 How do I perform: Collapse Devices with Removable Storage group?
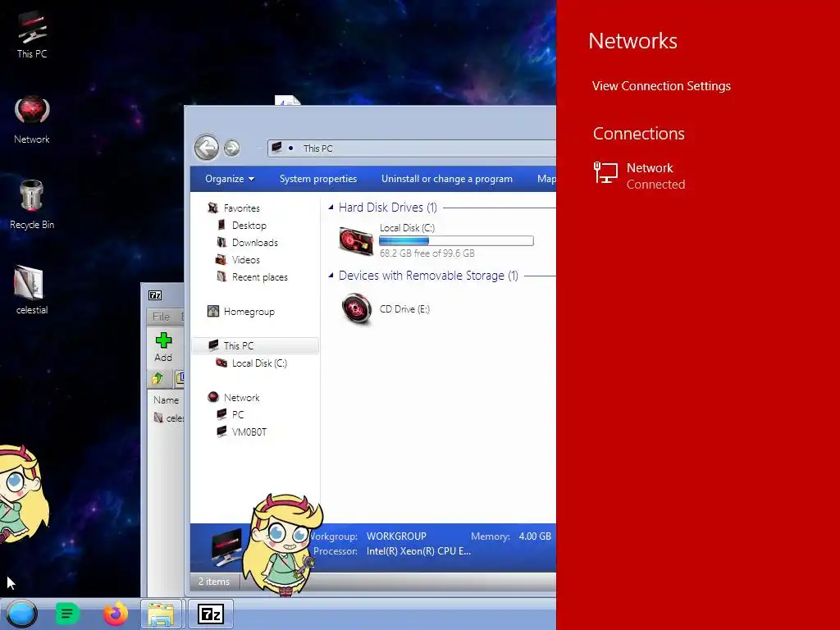[x=331, y=276]
